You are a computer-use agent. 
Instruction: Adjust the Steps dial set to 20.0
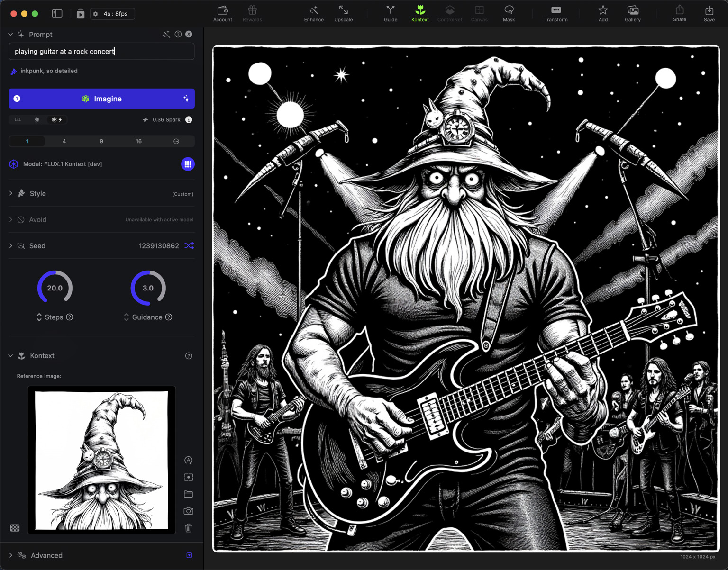point(55,288)
